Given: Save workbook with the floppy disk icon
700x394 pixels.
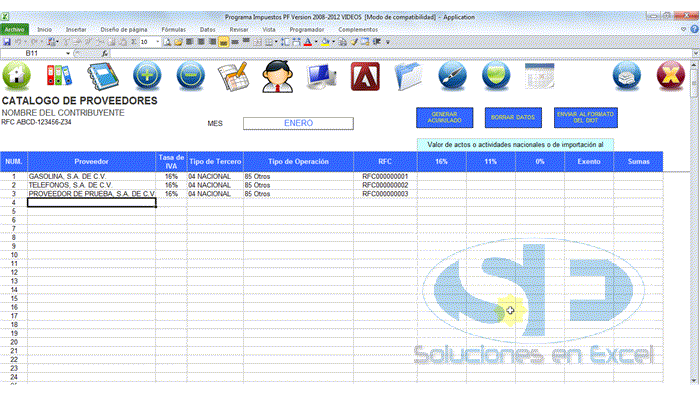Looking at the screenshot, I should click(7, 42).
